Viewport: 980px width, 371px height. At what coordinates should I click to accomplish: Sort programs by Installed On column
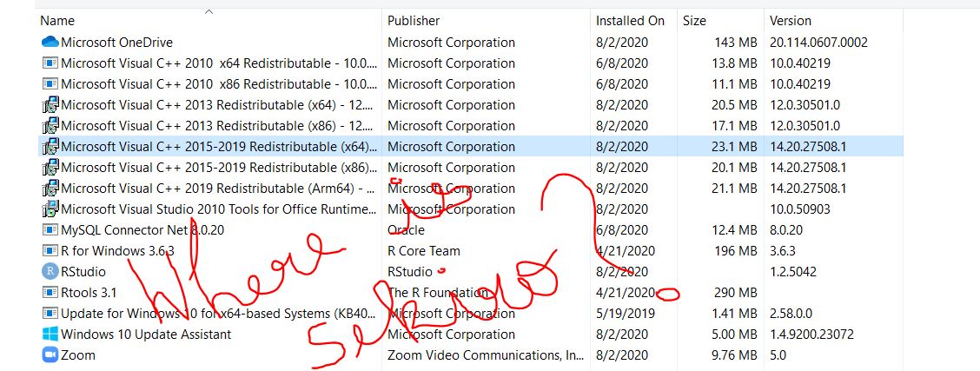pos(630,21)
